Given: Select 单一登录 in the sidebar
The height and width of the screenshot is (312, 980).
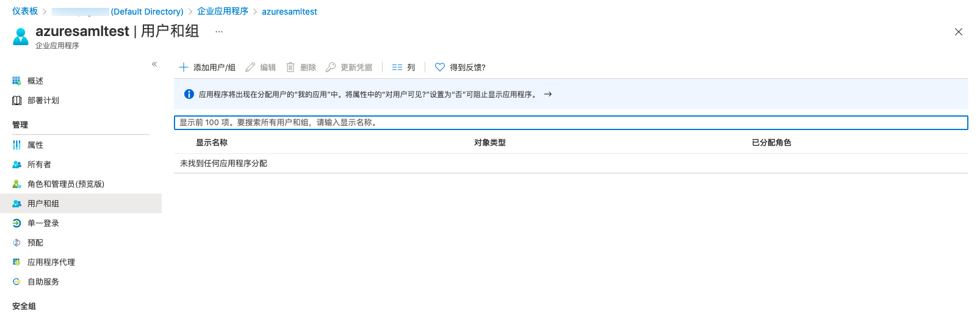Looking at the screenshot, I should 43,223.
